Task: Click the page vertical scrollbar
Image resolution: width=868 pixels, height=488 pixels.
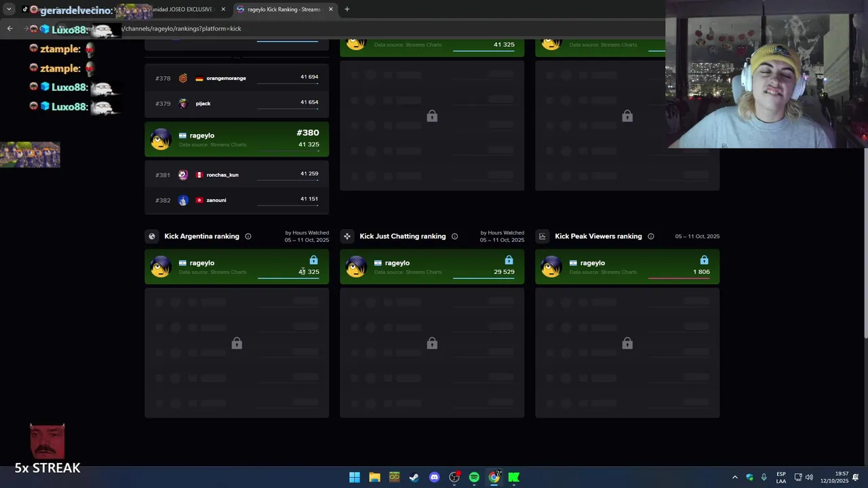Action: pyautogui.click(x=865, y=243)
